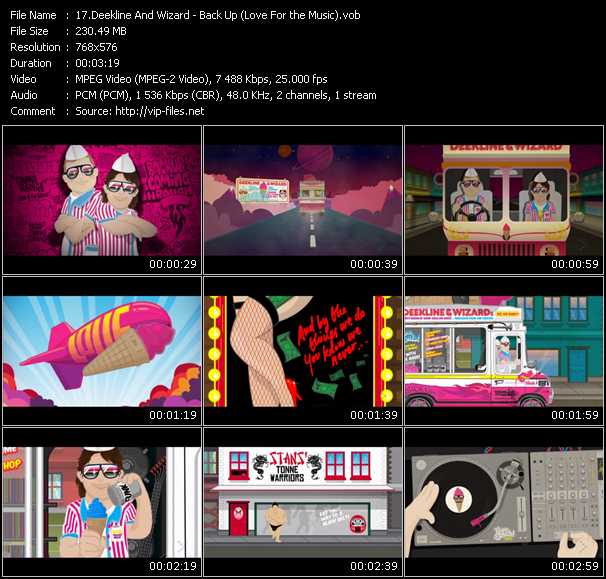
Task: Click the 'Video' label
Action: click(x=23, y=79)
